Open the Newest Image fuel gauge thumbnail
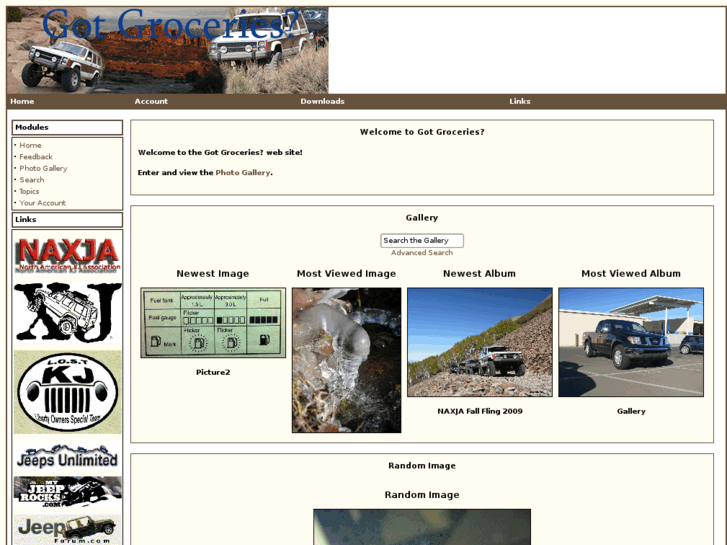727x545 pixels. point(213,323)
